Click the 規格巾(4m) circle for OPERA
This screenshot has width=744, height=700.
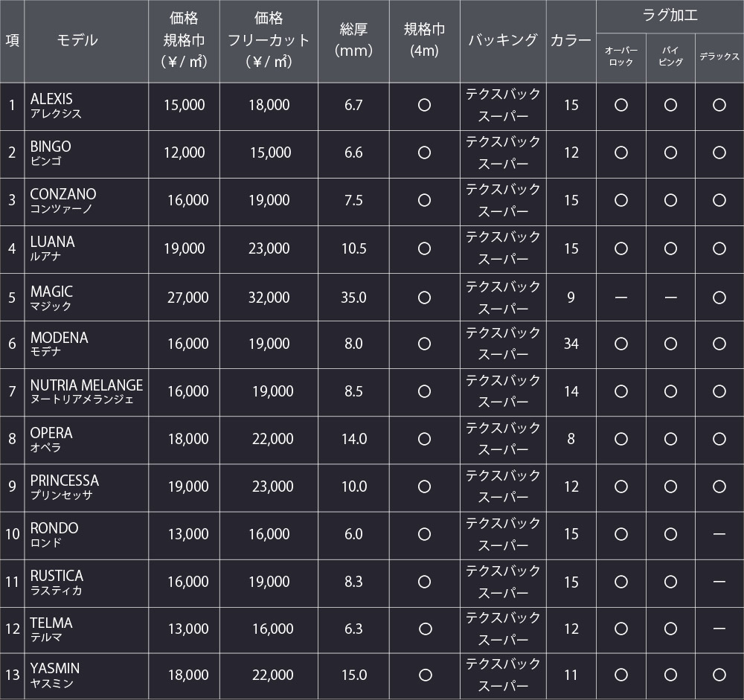[x=424, y=439]
